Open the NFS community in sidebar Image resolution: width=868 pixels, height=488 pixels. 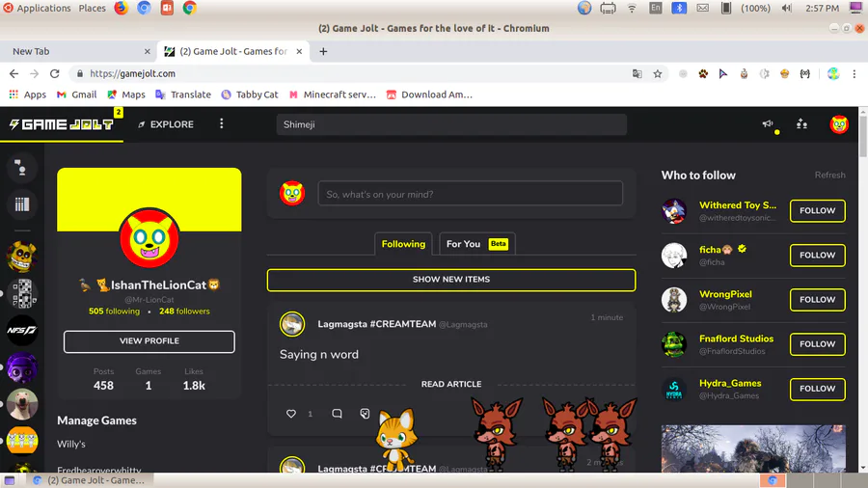[x=22, y=330]
